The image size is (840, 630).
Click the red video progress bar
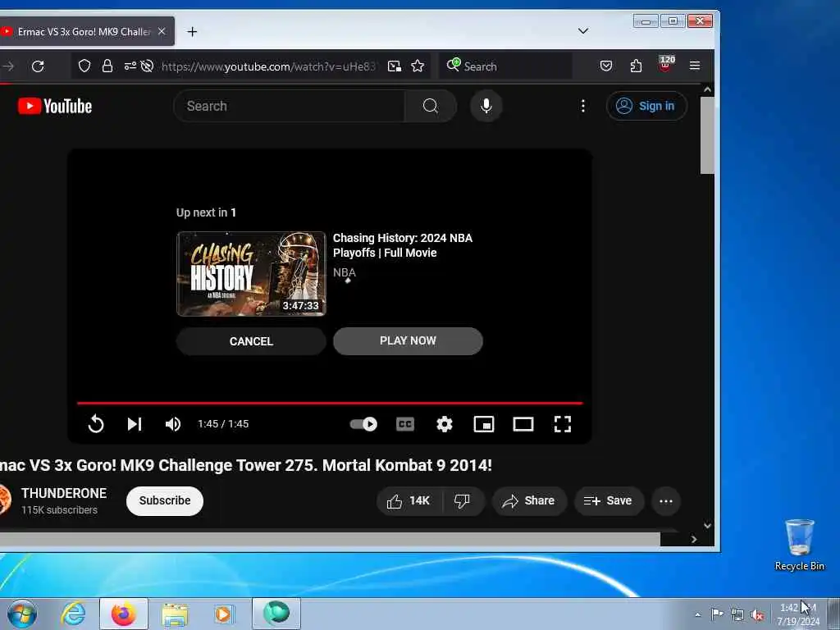coord(330,403)
